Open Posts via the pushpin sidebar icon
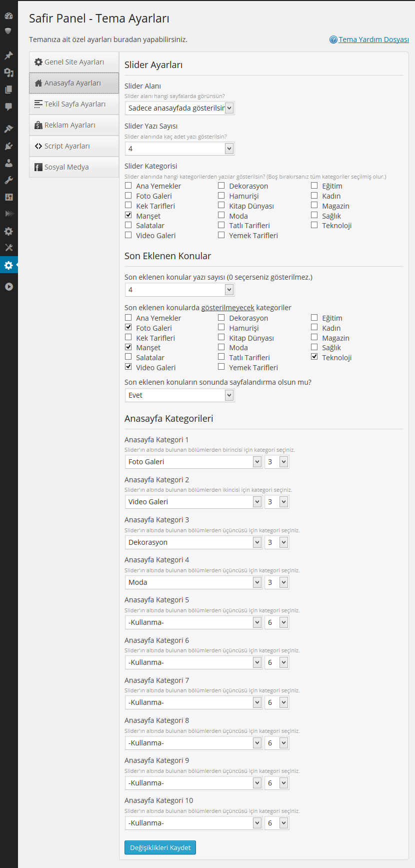415x868 pixels. click(8, 56)
